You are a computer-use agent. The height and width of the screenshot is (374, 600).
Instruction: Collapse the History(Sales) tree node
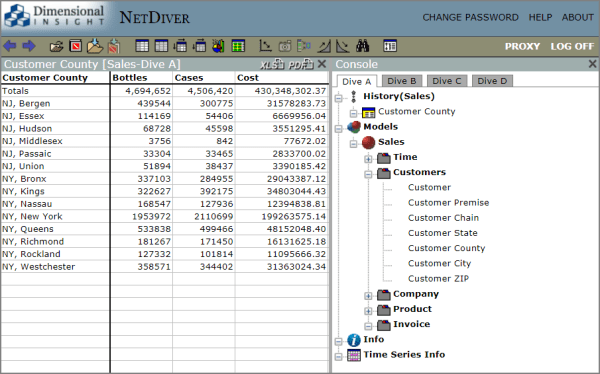(x=339, y=98)
